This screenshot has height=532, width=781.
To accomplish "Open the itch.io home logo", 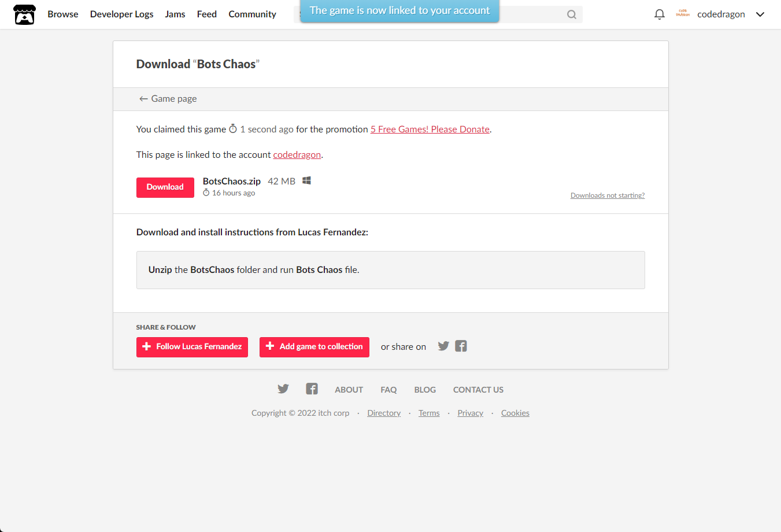I will [x=24, y=14].
